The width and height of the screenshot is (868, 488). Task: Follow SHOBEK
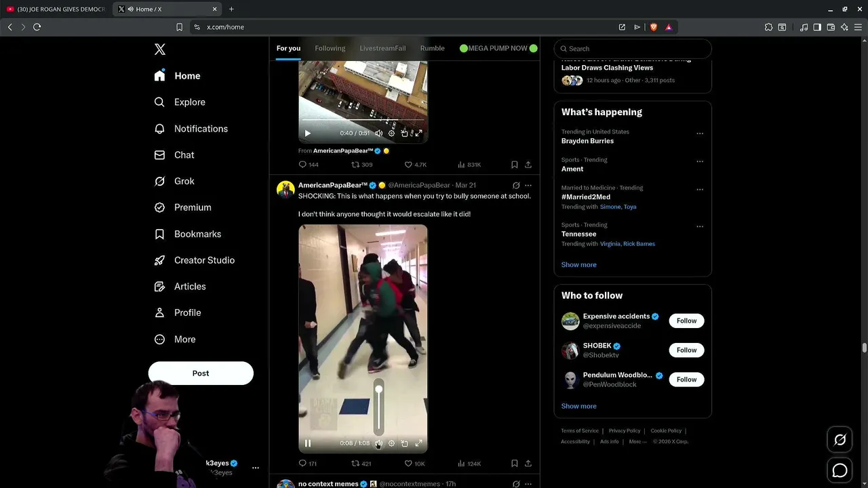(x=686, y=350)
